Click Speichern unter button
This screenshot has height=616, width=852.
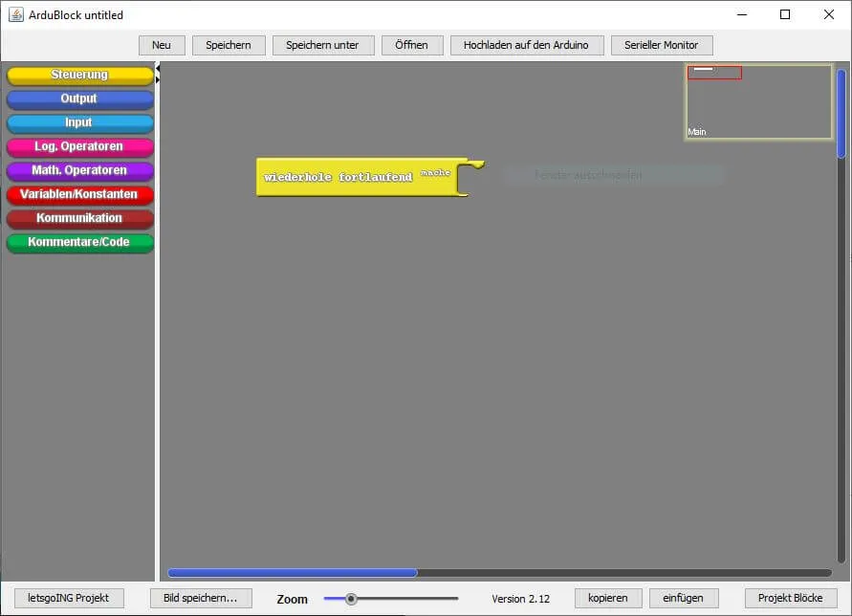[322, 45]
